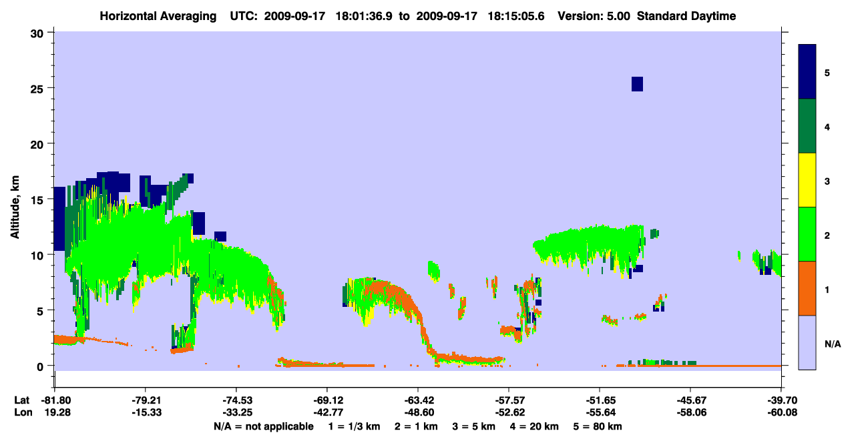The width and height of the screenshot is (868, 445).
Task: Click the colorbar label '4'
Action: coord(827,126)
